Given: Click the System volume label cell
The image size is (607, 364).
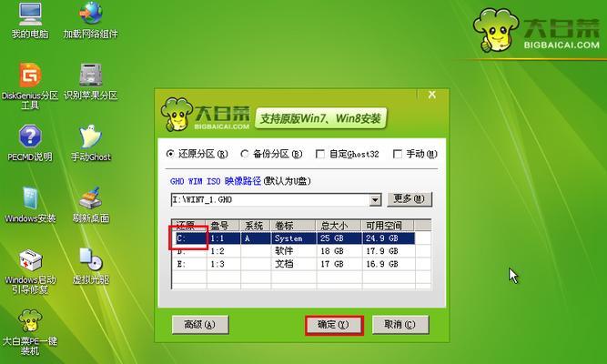Looking at the screenshot, I should tap(293, 238).
